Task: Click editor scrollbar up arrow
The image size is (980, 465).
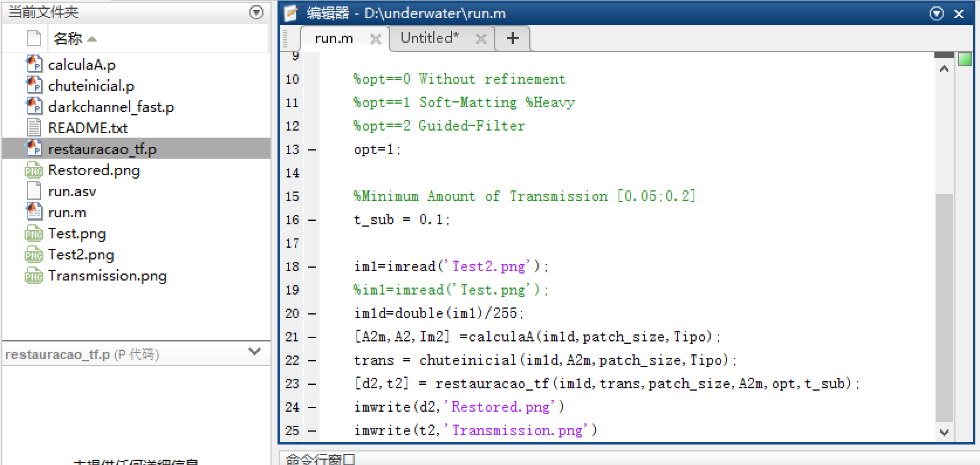Action: click(x=944, y=69)
